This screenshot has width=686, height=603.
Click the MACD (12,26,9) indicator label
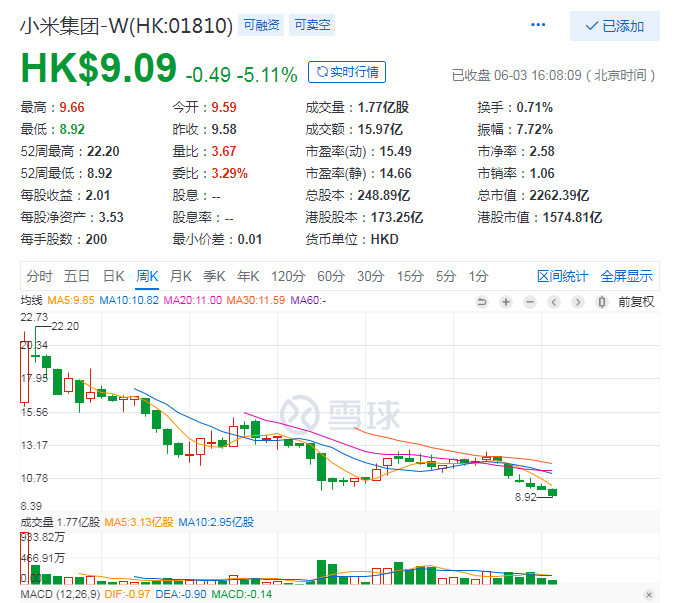point(60,595)
